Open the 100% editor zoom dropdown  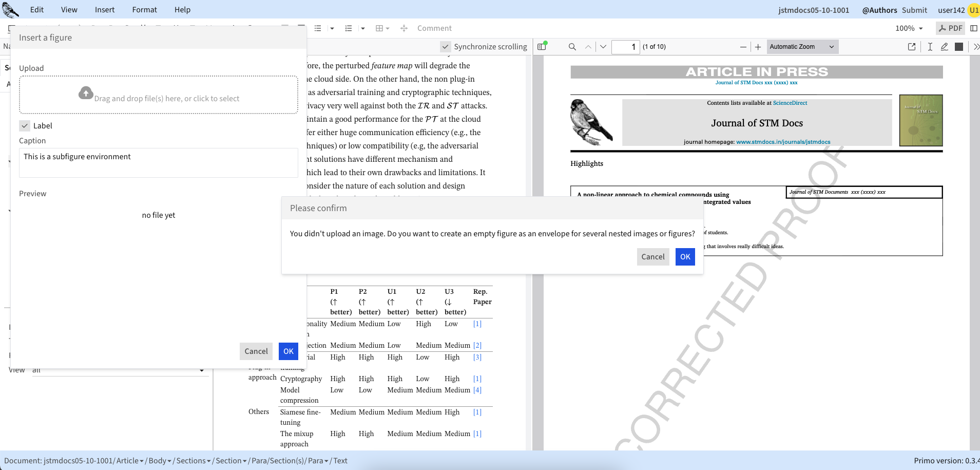pos(909,28)
